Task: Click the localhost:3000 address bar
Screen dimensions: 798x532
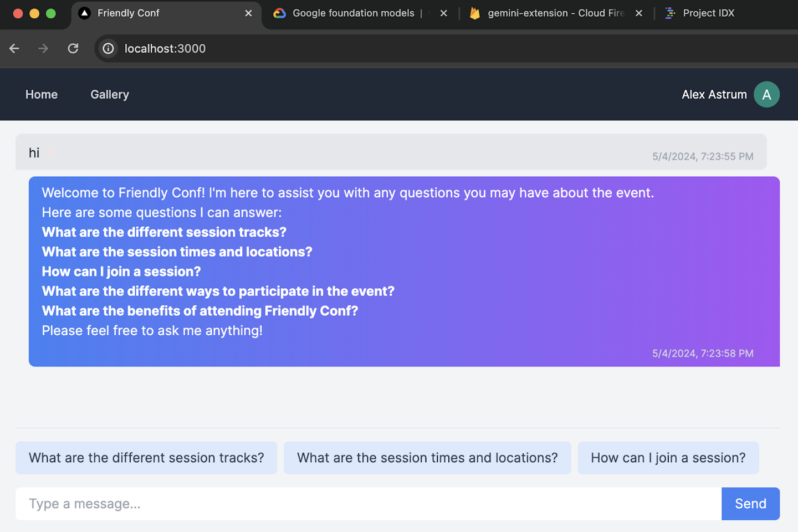Action: click(388, 49)
